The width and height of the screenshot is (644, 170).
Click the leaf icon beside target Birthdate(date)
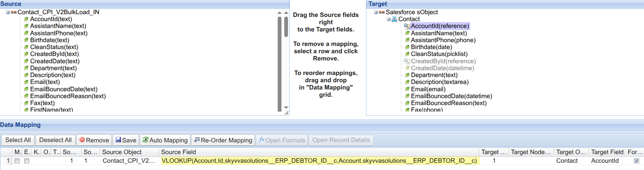[407, 47]
